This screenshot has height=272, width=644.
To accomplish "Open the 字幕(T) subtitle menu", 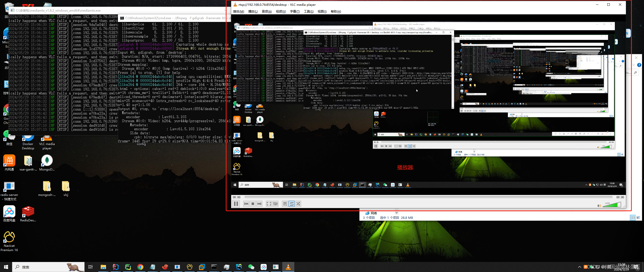I will pyautogui.click(x=295, y=12).
